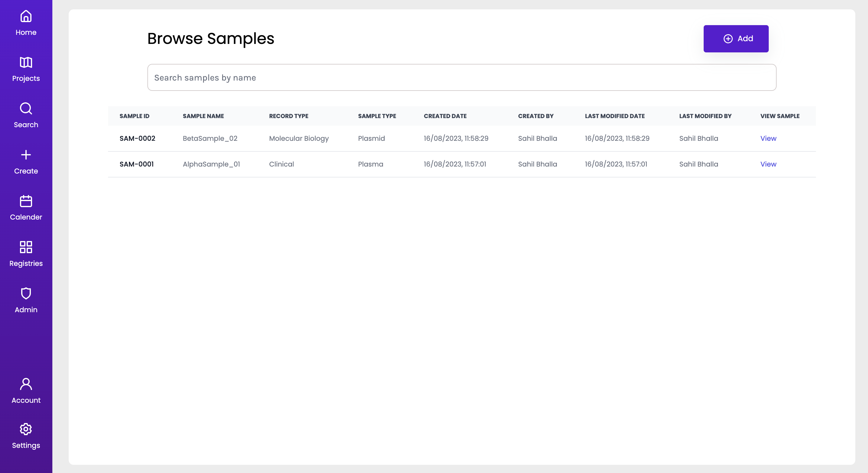
Task: Click the Search magnifier icon
Action: (x=26, y=108)
